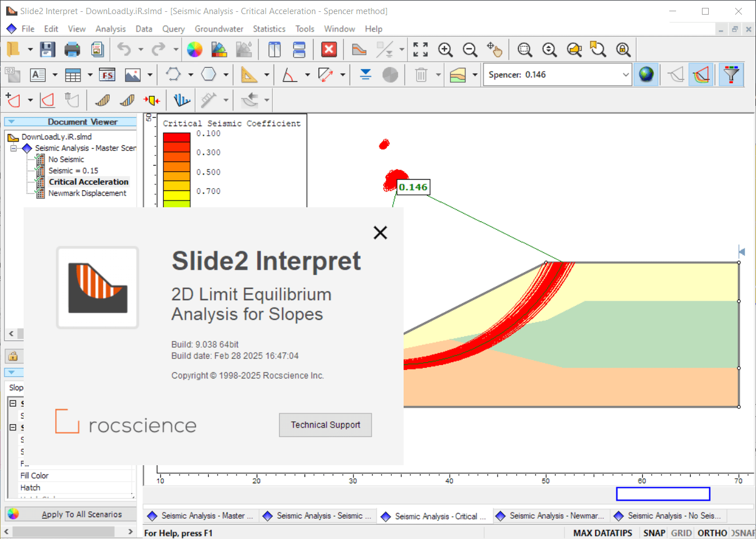Click the tile windows vertically icon
This screenshot has width=756, height=539.
coord(274,50)
